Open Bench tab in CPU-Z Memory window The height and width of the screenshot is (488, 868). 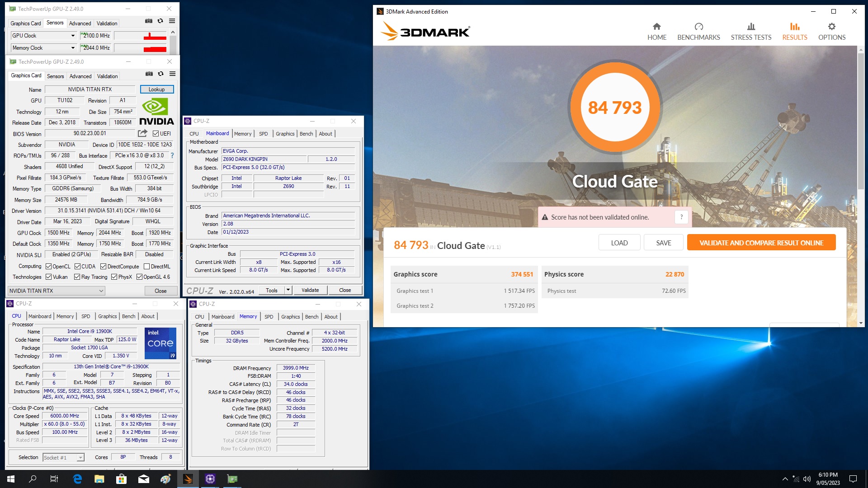pos(311,317)
